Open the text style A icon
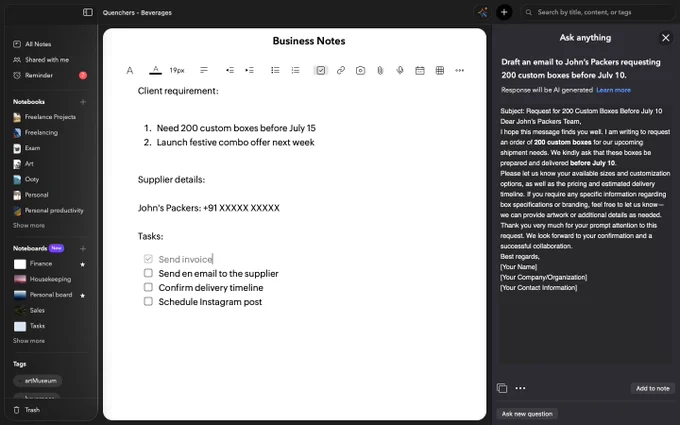The image size is (680, 425). click(x=130, y=70)
